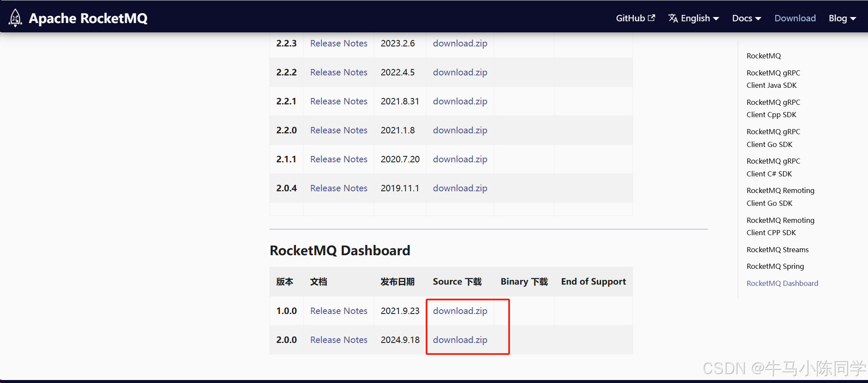This screenshot has height=383, width=868.
Task: Click the 2021.9.23 release date cell
Action: click(x=400, y=311)
